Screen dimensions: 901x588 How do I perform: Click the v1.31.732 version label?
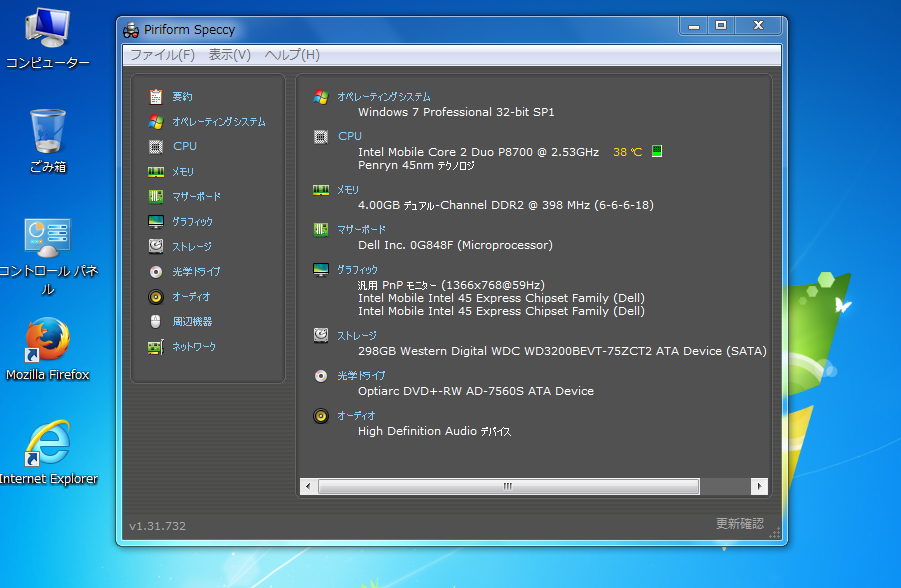pos(157,526)
